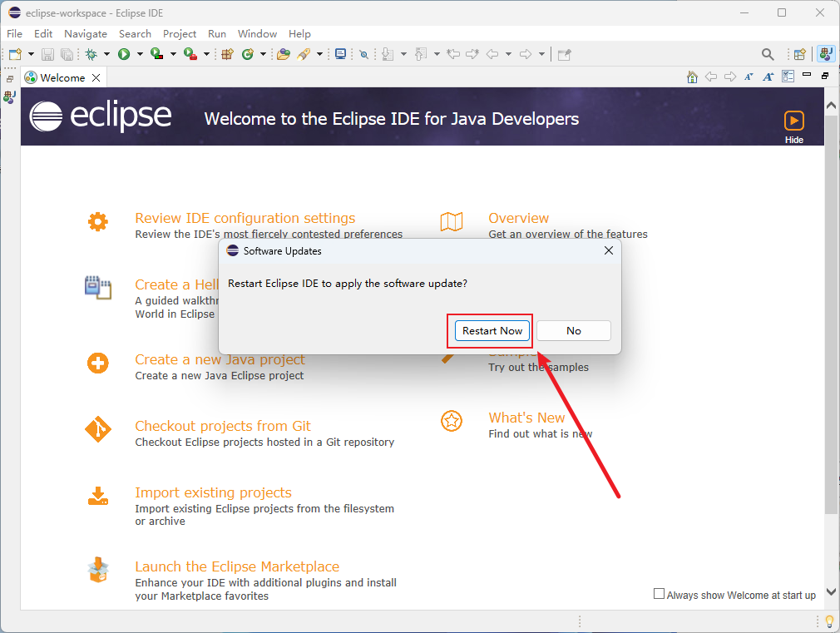Click the Debug bug icon
This screenshot has width=840, height=633.
click(x=91, y=54)
